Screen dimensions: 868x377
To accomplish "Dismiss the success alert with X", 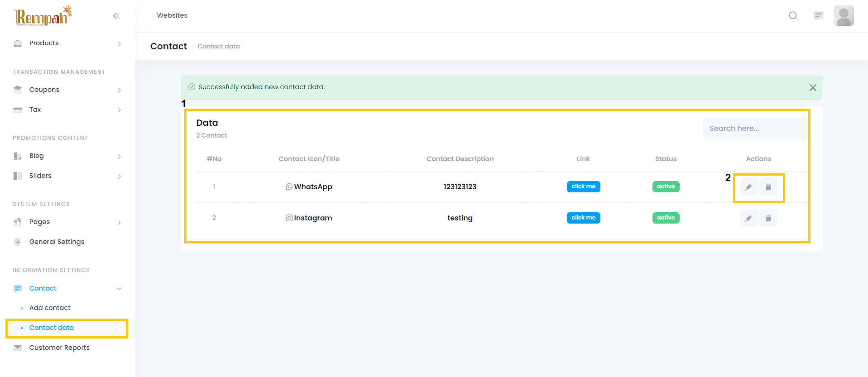I will [813, 87].
